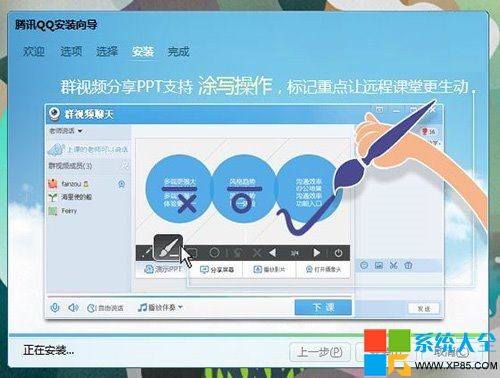Select the pencil tool in the PPT toolbar
Viewport: 500px width, 378px height.
[x=146, y=253]
